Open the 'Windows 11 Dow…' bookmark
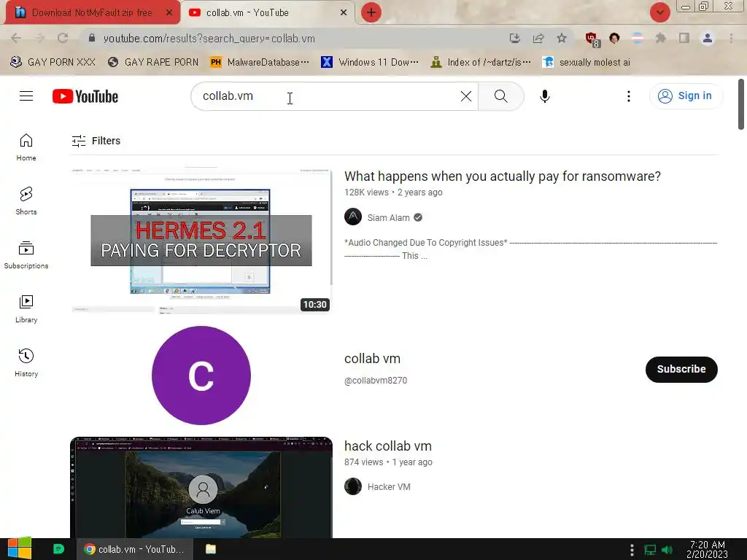 click(x=370, y=63)
